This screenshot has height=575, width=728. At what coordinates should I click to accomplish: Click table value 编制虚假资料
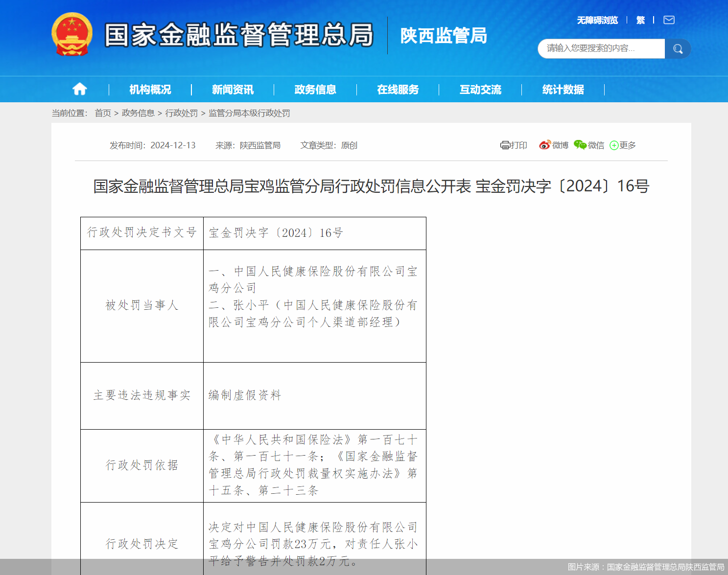(245, 395)
